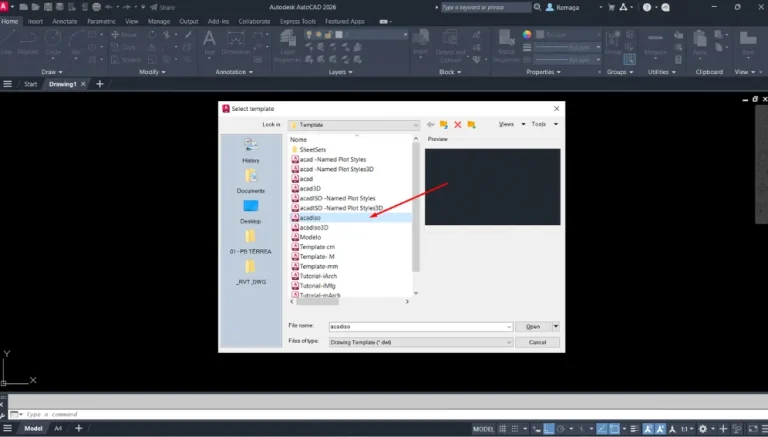Screen dimensions: 768x437
Task: Click the workspace switching gear in status bar
Action: pos(703,429)
